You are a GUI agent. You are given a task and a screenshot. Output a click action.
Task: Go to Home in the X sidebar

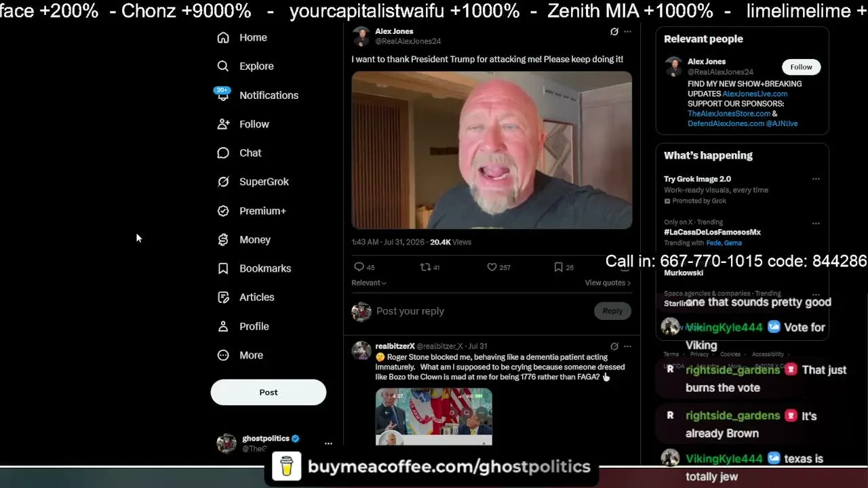point(241,38)
